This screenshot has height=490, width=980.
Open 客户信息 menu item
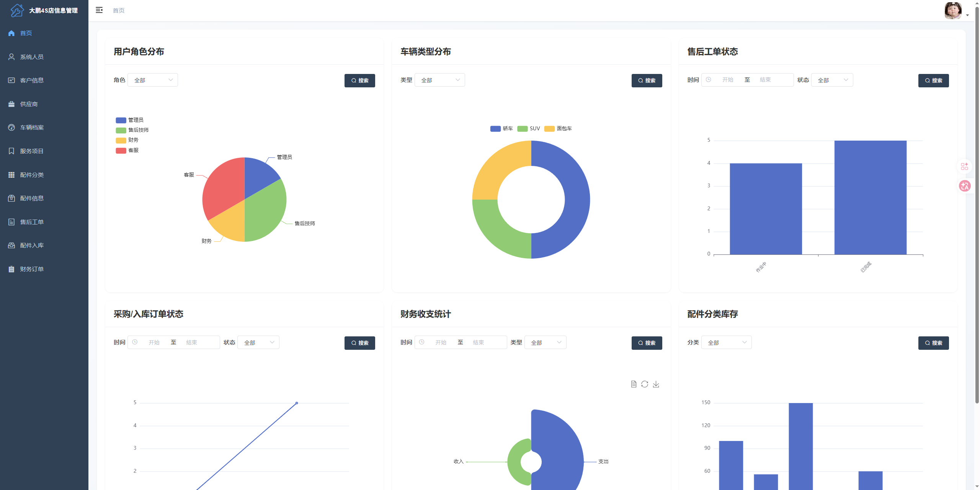click(44, 80)
